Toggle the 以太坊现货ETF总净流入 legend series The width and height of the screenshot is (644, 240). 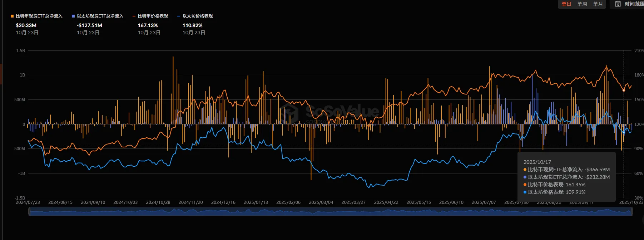click(x=98, y=16)
